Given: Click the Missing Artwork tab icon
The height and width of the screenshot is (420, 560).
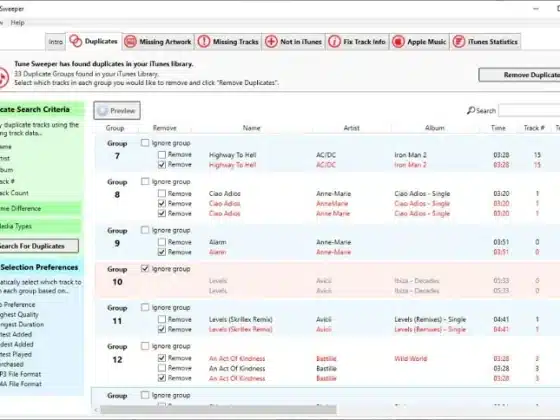Looking at the screenshot, I should (x=130, y=41).
